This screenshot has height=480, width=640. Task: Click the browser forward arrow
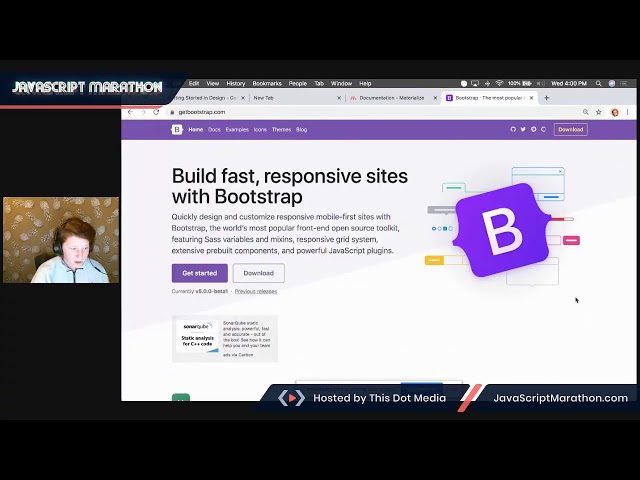click(143, 112)
